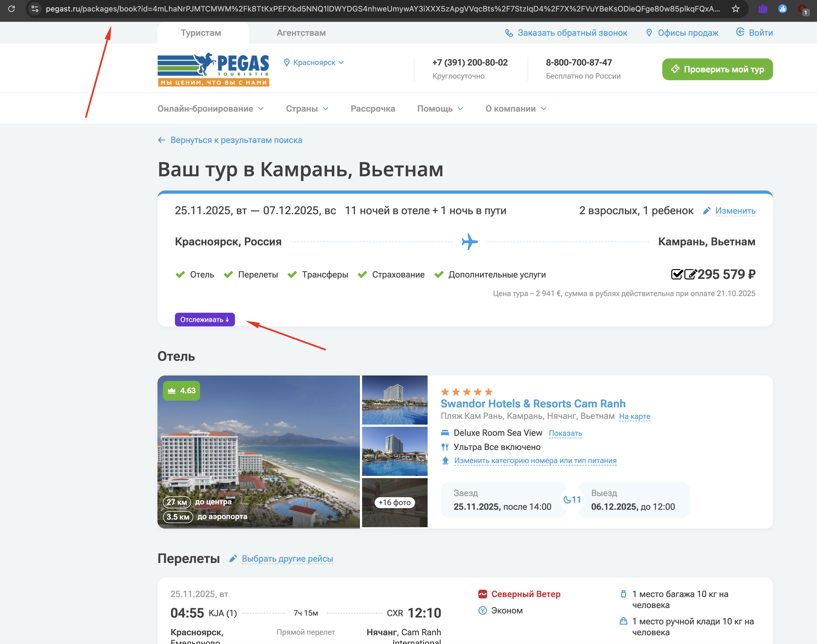The image size is (817, 644).
Task: Click the blue chart extension icon
Action: [782, 9]
